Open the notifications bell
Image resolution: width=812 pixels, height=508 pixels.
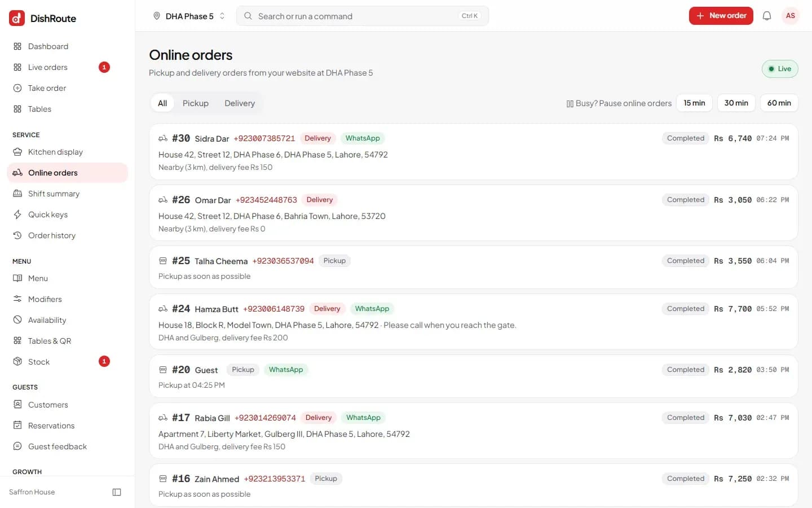(x=767, y=16)
